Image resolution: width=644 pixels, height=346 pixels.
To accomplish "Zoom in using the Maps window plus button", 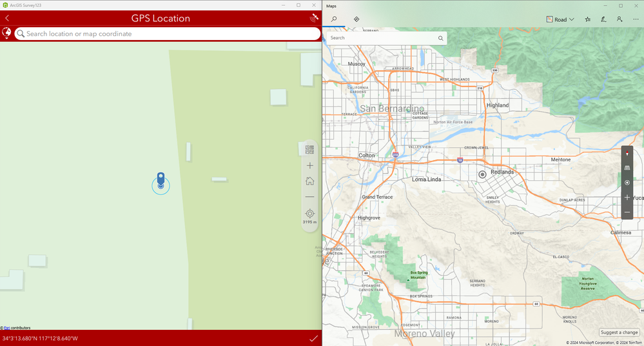I will pos(627,198).
